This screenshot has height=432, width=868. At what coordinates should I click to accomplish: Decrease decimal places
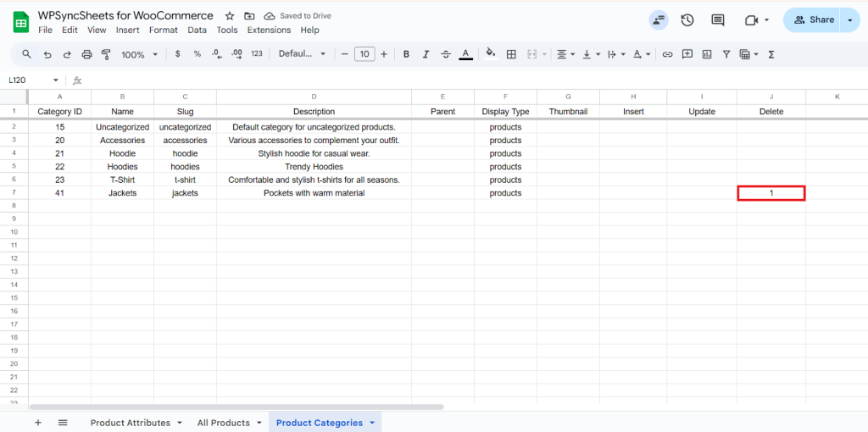point(217,54)
